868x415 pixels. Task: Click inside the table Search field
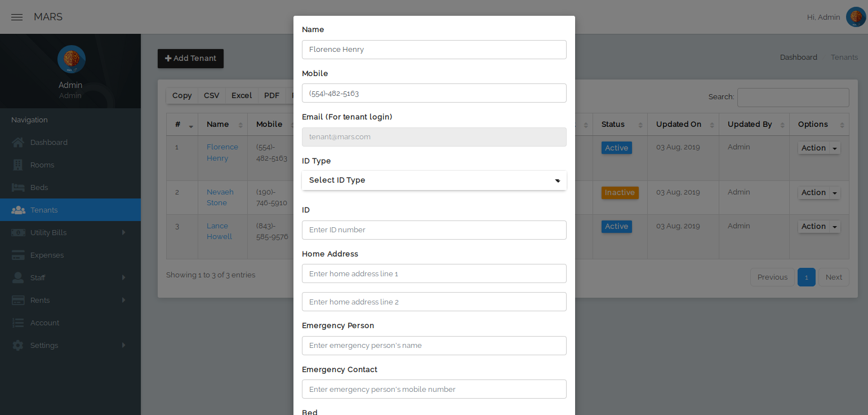click(x=793, y=97)
